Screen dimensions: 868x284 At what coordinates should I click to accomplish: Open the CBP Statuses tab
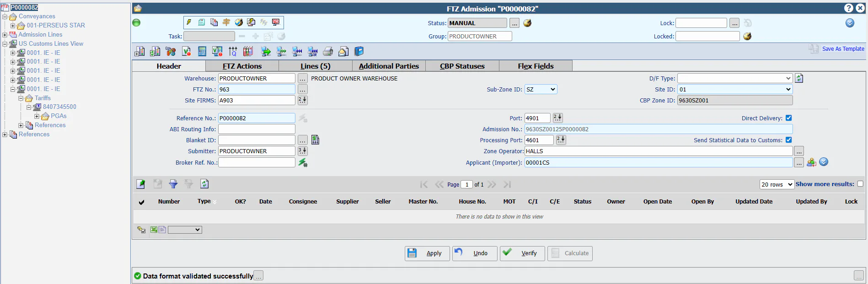click(x=462, y=66)
